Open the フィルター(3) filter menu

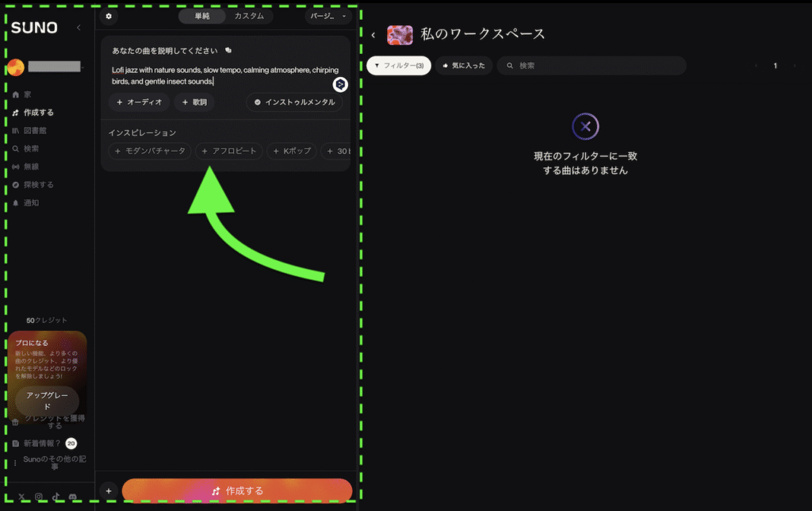(399, 65)
